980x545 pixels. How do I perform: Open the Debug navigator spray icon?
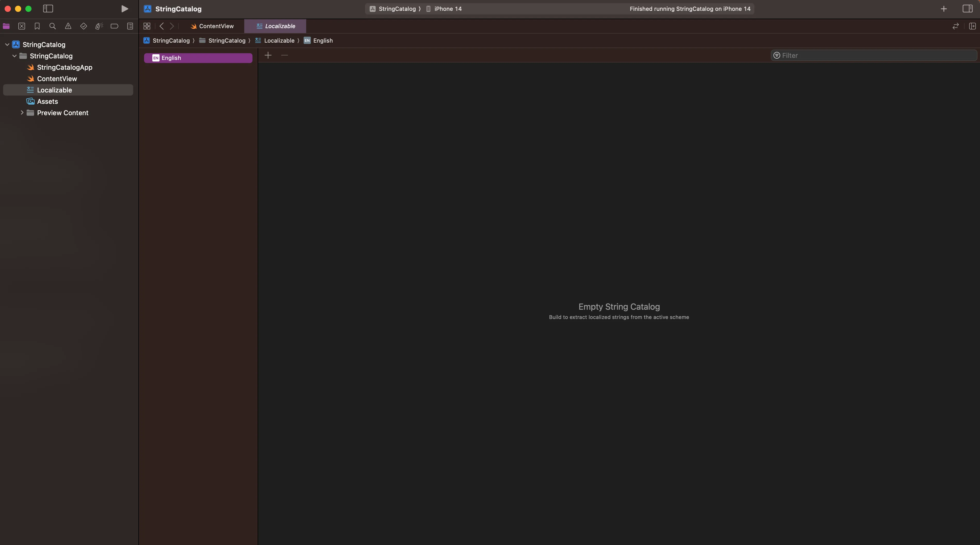click(99, 26)
